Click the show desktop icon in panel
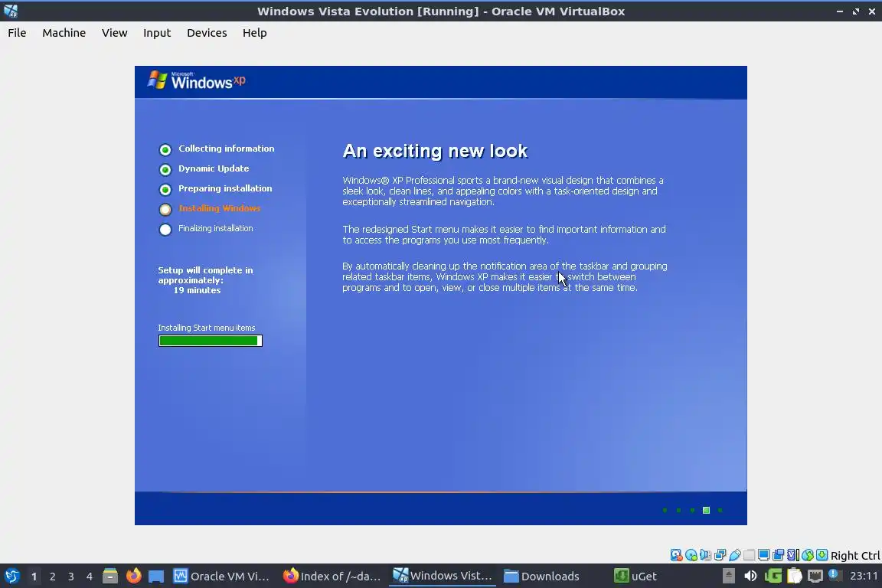The height and width of the screenshot is (588, 882). coord(156,577)
